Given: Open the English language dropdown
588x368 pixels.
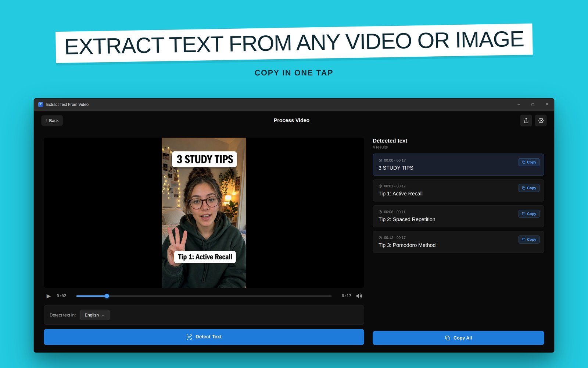Looking at the screenshot, I should click(95, 315).
